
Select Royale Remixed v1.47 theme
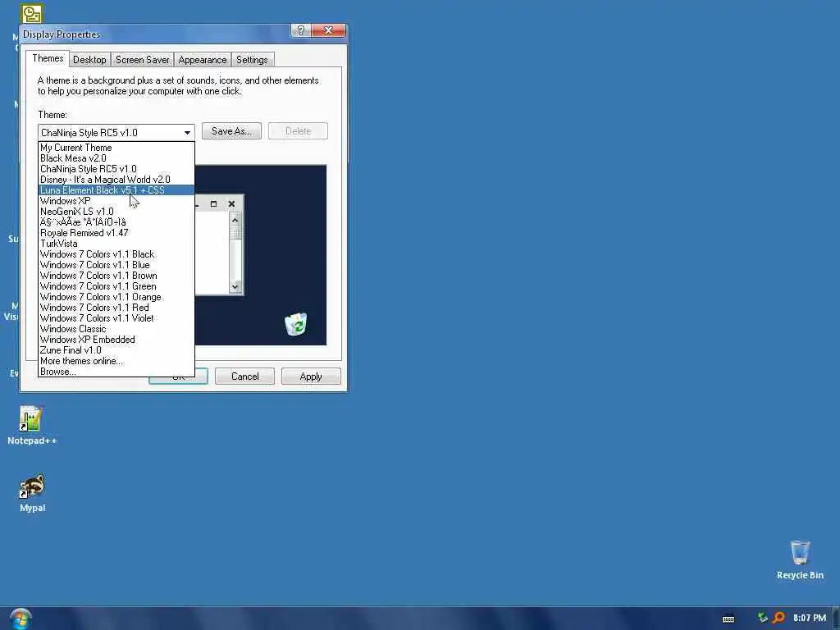coord(116,233)
